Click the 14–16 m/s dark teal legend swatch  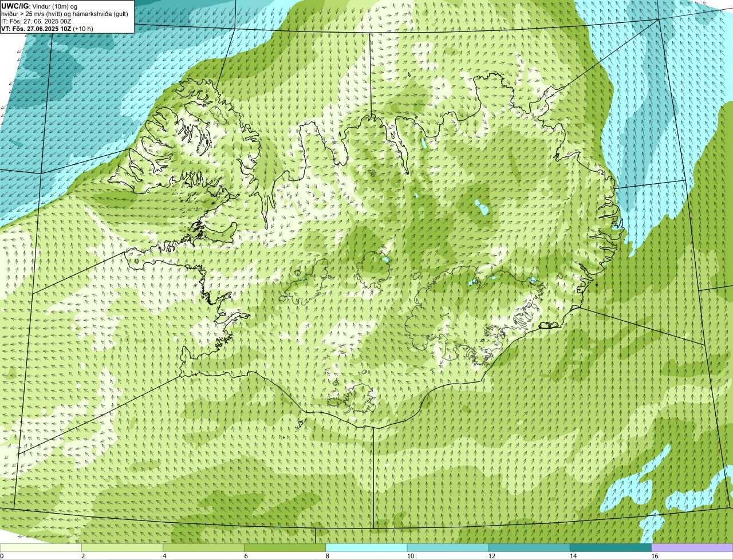coord(610,547)
